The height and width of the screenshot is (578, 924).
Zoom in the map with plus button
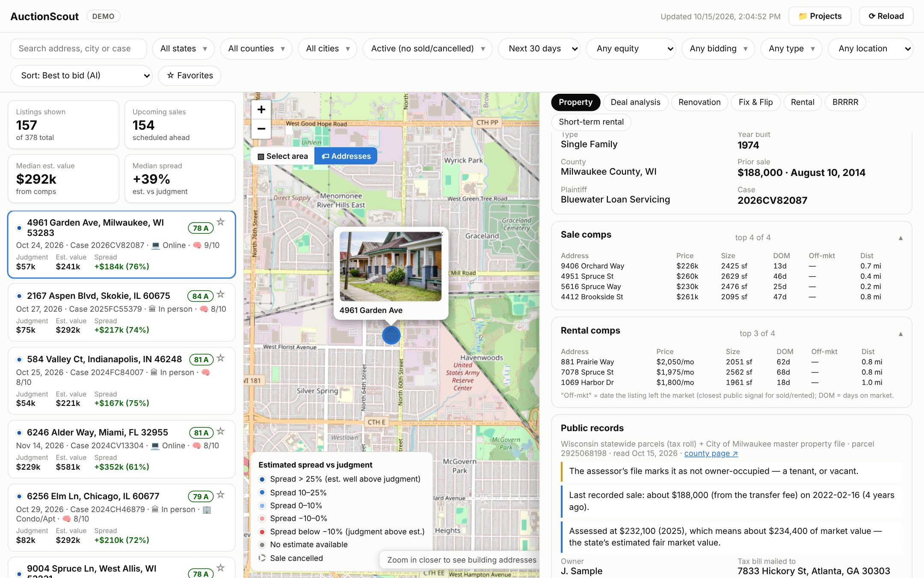tap(261, 110)
